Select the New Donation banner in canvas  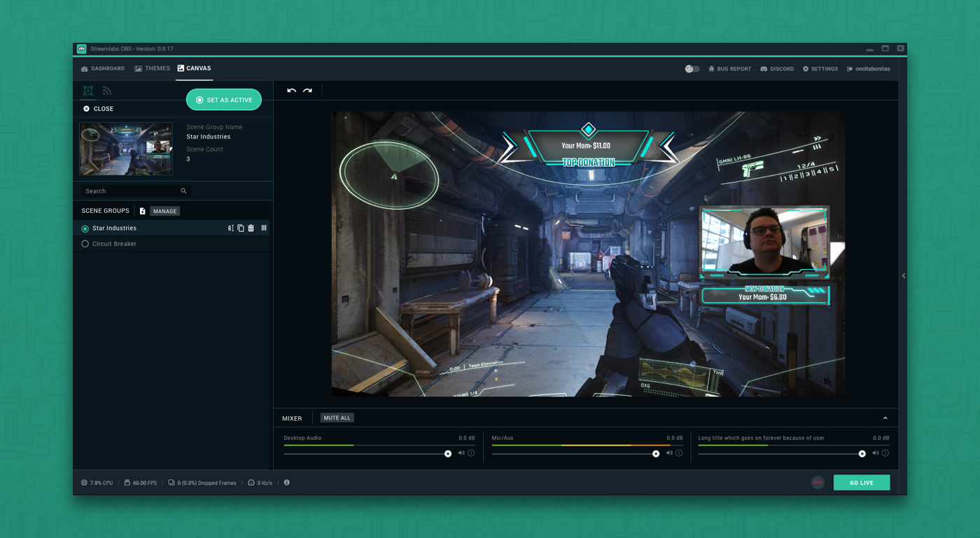[x=766, y=294]
